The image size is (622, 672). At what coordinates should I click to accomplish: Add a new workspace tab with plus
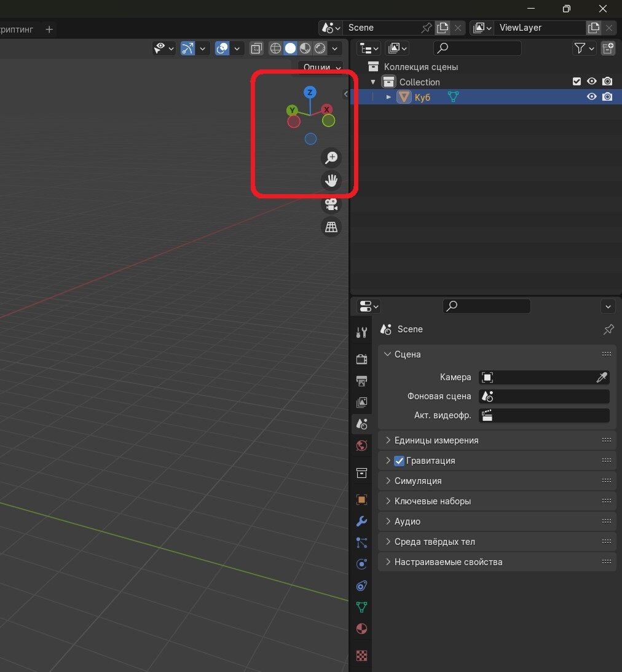pos(50,29)
